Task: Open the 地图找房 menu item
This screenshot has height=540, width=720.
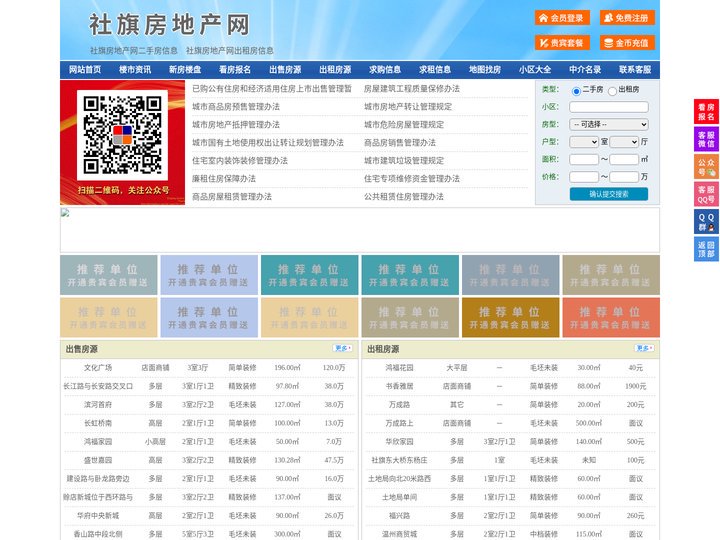Action: (485, 70)
